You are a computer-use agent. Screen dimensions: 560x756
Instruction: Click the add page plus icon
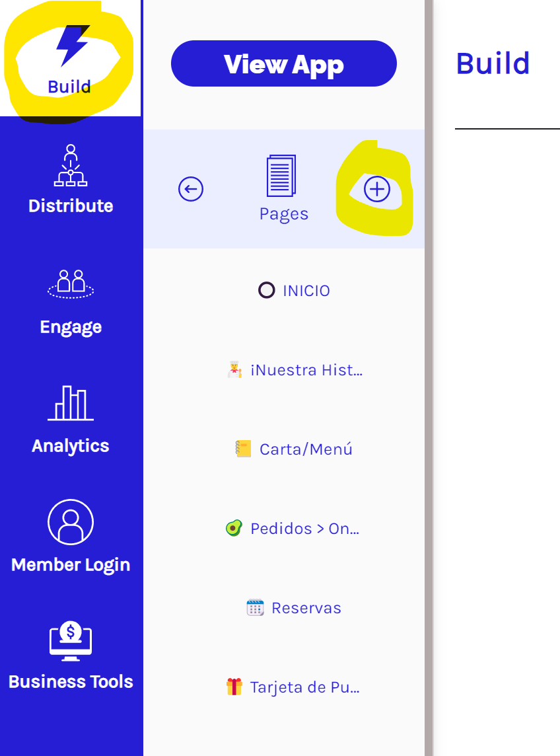point(377,189)
